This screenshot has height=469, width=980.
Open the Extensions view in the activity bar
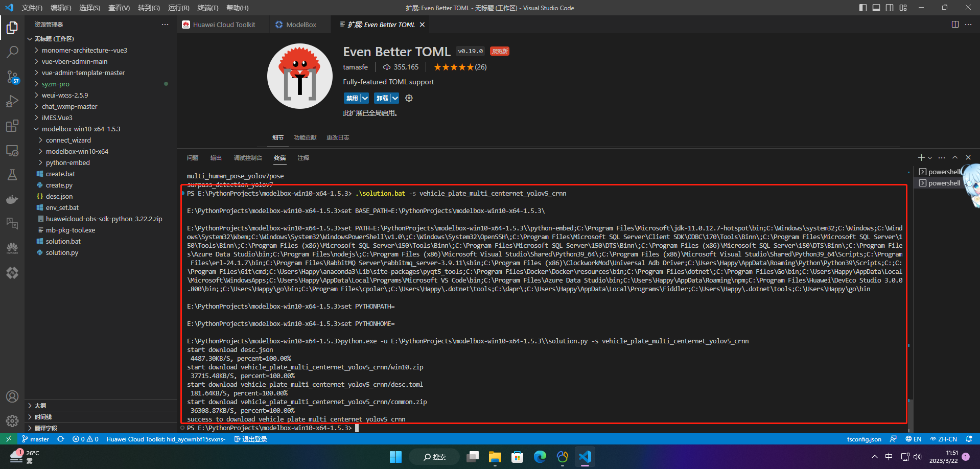click(x=12, y=126)
